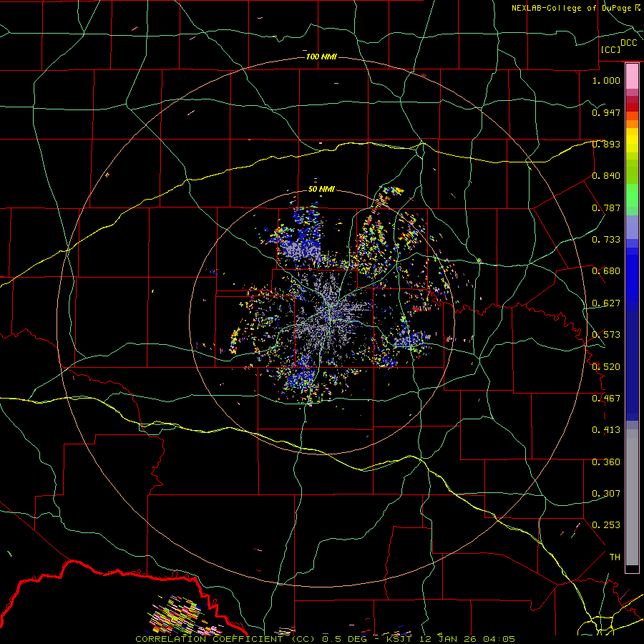
Task: Click the 12 JAN 26 date in caption
Action: (x=449, y=639)
